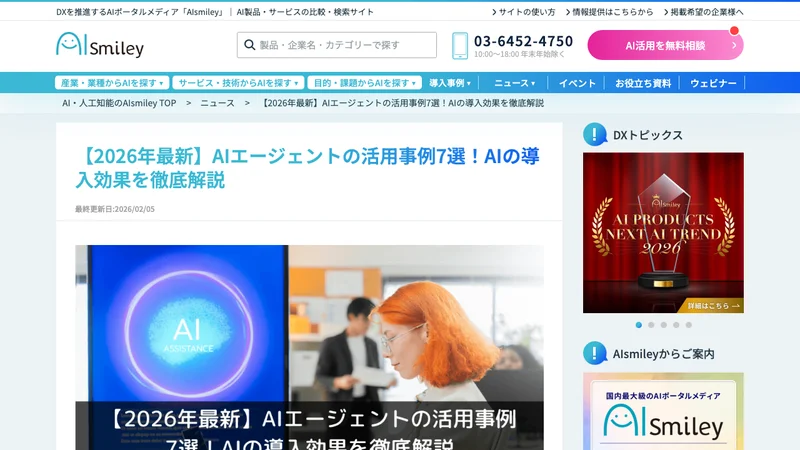The height and width of the screenshot is (450, 800).
Task: Click the ニュース breadcrumb link
Action: (x=217, y=103)
